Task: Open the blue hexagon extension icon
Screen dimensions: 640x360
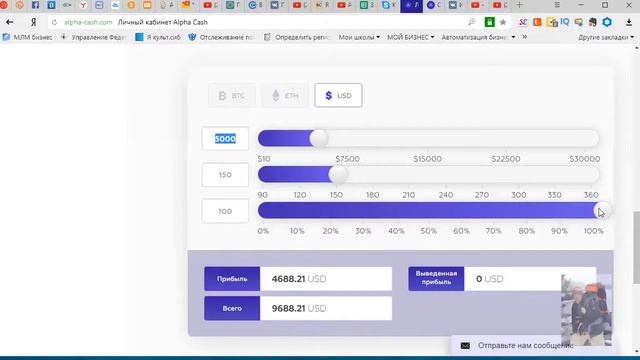Action: pyautogui.click(x=607, y=22)
